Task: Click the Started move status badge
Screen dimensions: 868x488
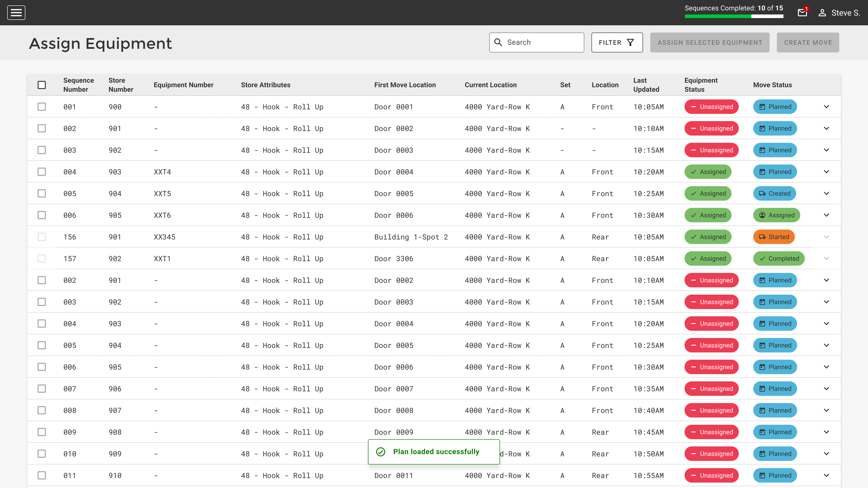Action: click(x=774, y=237)
